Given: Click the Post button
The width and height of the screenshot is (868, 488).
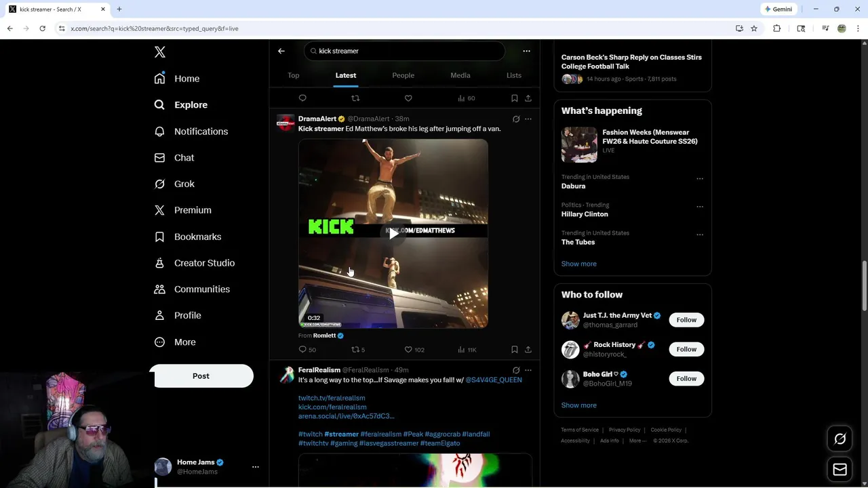Looking at the screenshot, I should pyautogui.click(x=201, y=376).
